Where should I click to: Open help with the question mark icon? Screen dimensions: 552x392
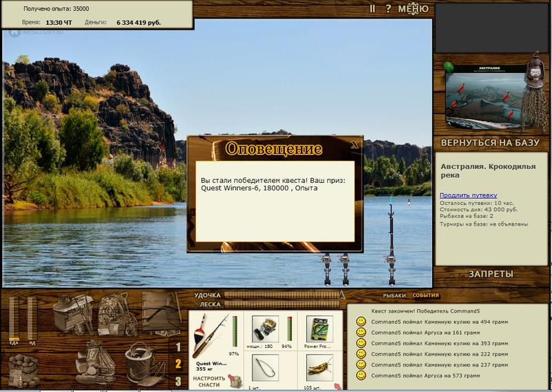pos(388,9)
